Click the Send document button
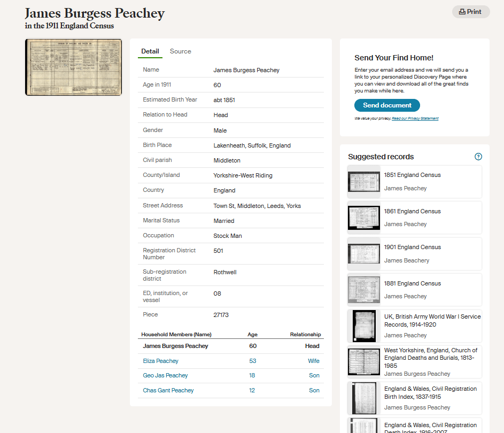The height and width of the screenshot is (433, 504). [387, 105]
